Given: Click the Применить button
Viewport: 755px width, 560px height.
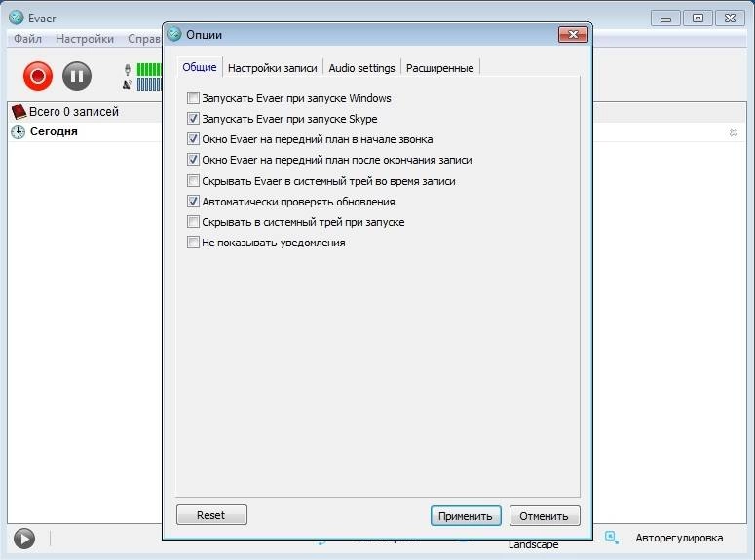Looking at the screenshot, I should (466, 516).
